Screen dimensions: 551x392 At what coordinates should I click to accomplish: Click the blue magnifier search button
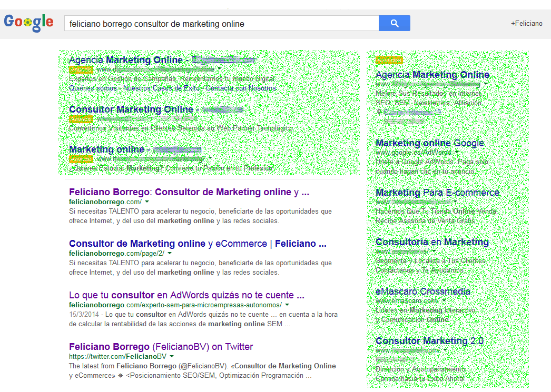(394, 23)
